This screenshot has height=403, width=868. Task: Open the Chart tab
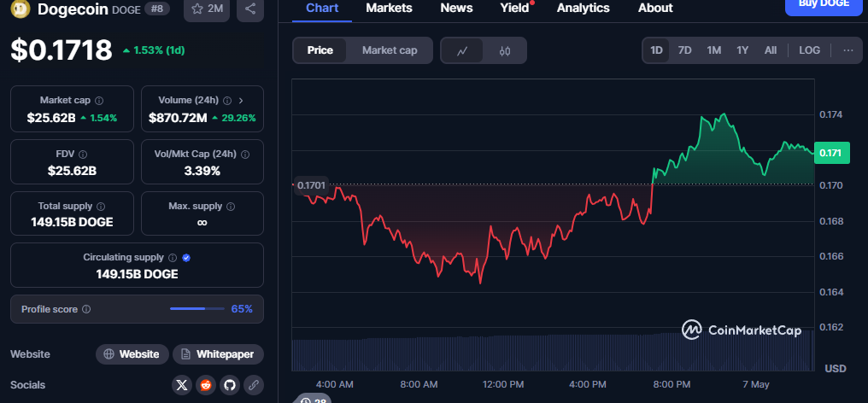tap(322, 9)
